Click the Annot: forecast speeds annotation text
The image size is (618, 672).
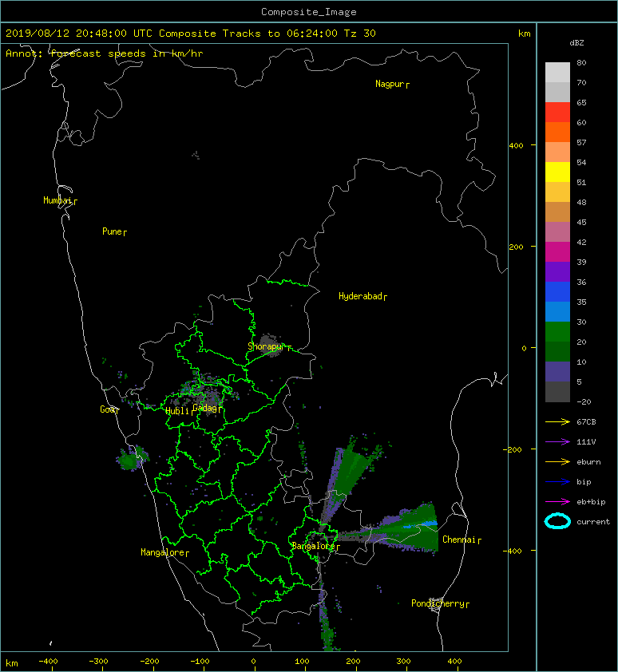tap(105, 53)
